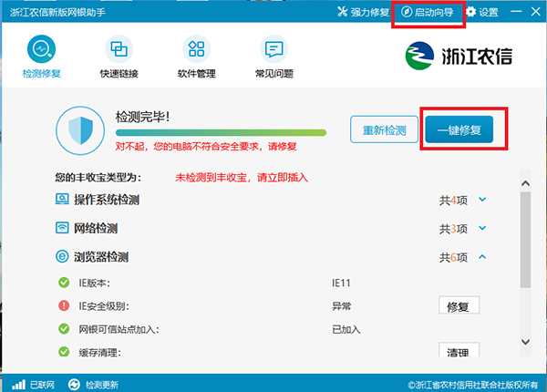Click the 对不起 security requirement message
This screenshot has height=392, width=547.
(206, 146)
